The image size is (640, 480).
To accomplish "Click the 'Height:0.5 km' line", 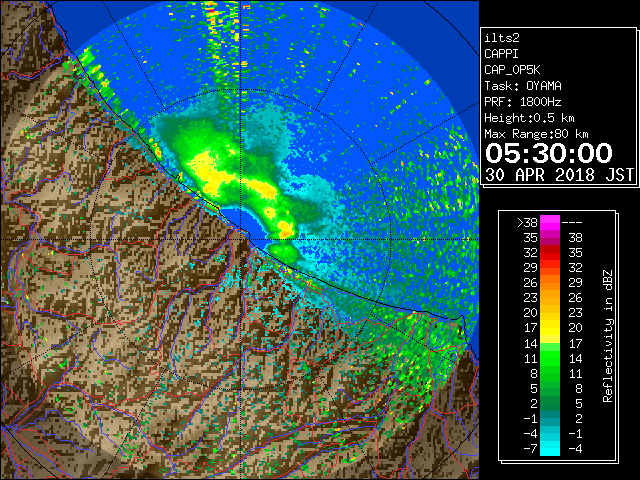I will [x=529, y=118].
